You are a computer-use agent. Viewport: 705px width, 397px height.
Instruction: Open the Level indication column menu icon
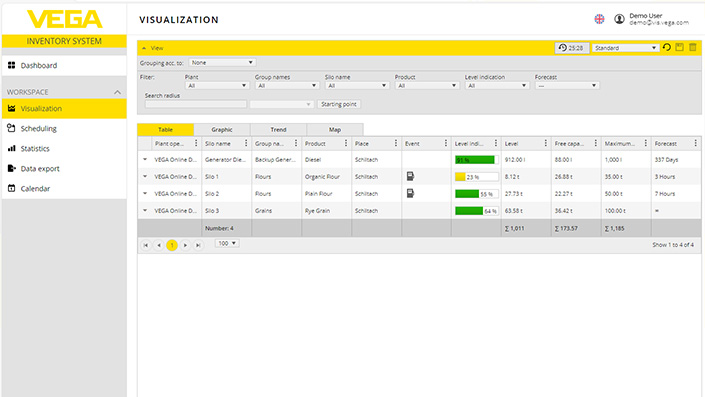[495, 143]
